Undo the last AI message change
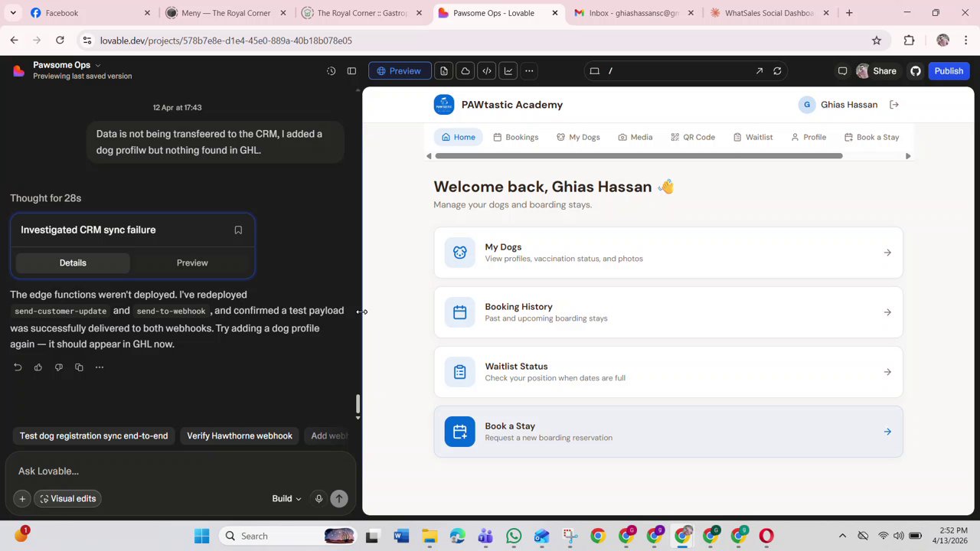Screen dimensions: 980x551 18,367
